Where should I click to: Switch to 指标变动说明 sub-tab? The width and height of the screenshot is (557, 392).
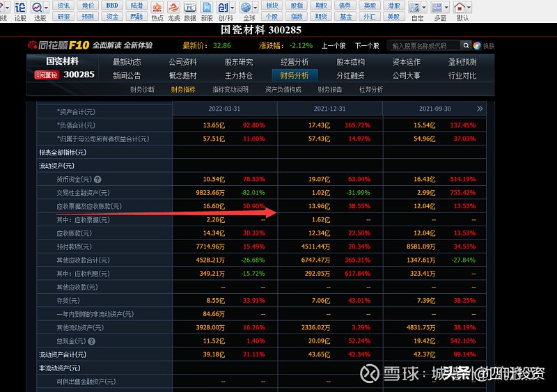(x=230, y=90)
